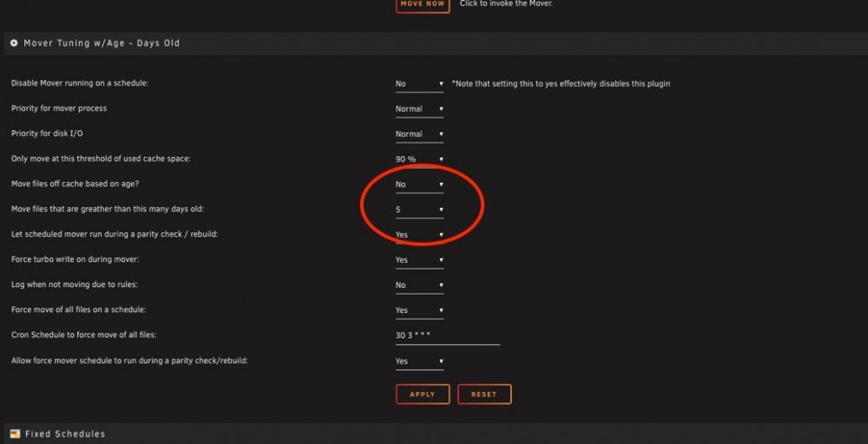This screenshot has width=868, height=444.
Task: Click 'Only move at this threshold' label
Action: (x=101, y=159)
